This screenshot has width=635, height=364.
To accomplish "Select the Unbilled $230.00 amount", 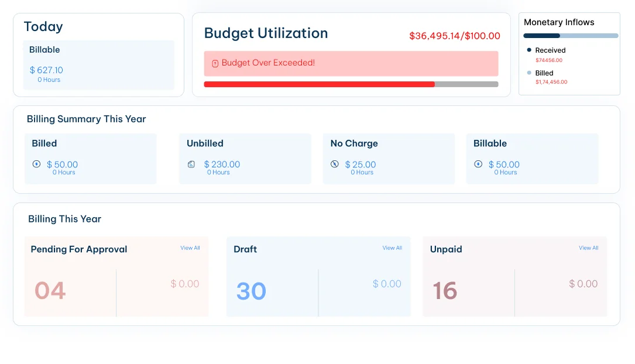I will coord(222,164).
